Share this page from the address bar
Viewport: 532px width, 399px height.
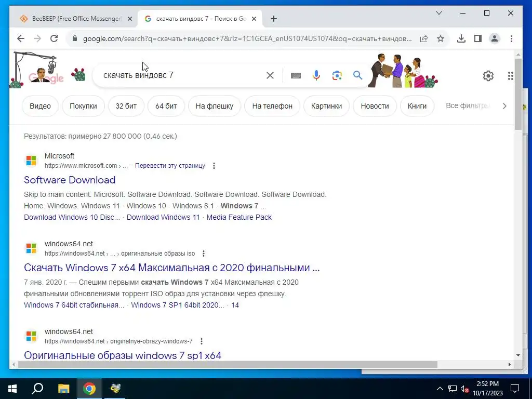point(424,38)
